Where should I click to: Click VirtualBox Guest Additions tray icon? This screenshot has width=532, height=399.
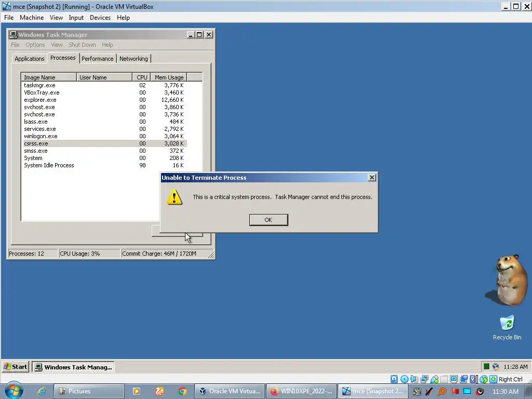[x=496, y=366]
